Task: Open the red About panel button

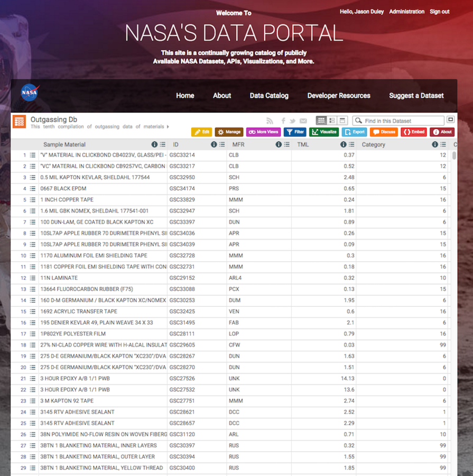Action: [x=442, y=132]
